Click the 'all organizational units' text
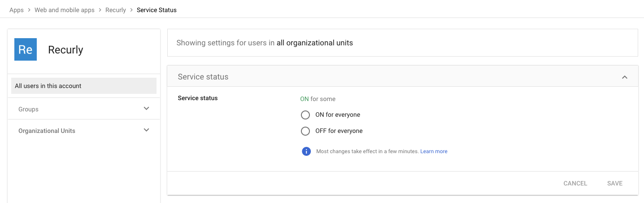644x203 pixels. coord(315,43)
